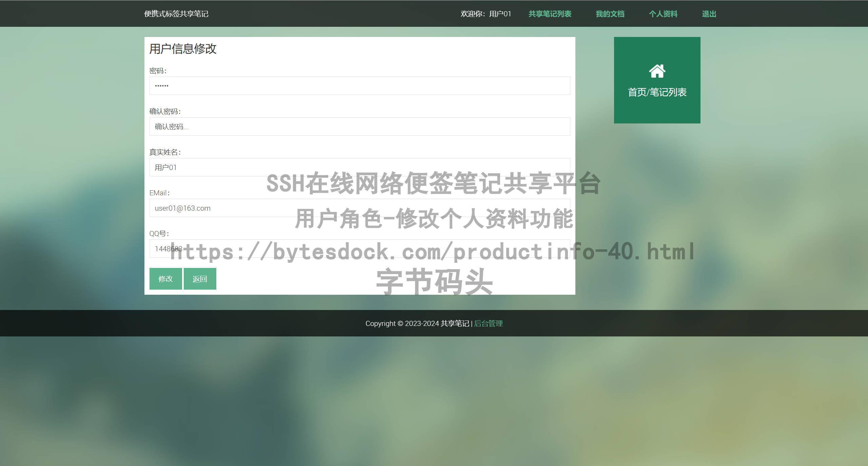Viewport: 868px width, 466px height.
Task: Click the 真实姓名 field showing 用户01
Action: point(359,167)
